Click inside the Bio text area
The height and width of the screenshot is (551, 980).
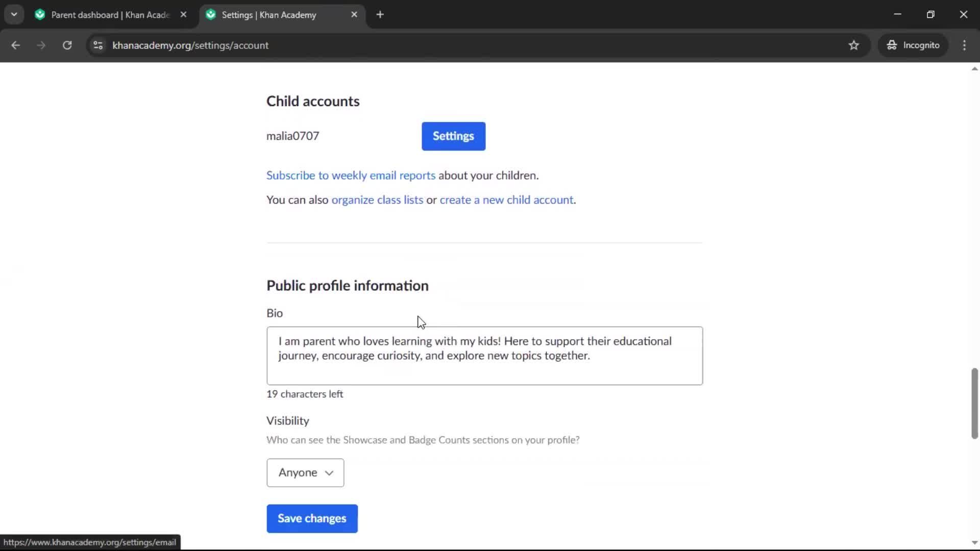[484, 356]
